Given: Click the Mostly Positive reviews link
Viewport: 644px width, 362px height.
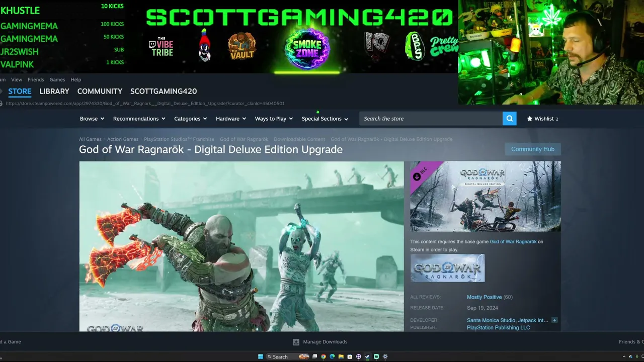Looking at the screenshot, I should pos(484,297).
